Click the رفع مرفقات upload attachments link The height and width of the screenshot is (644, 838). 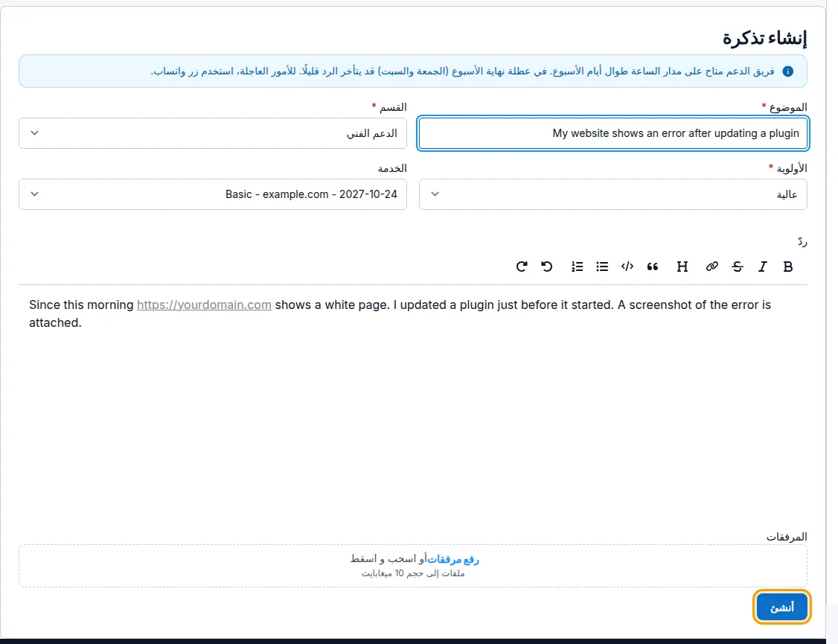click(x=453, y=559)
